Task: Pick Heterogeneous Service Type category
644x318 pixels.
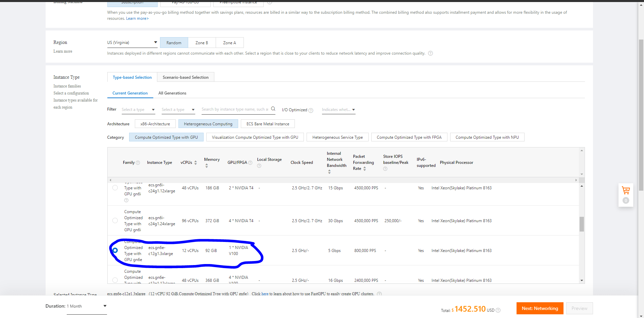Action: click(337, 137)
